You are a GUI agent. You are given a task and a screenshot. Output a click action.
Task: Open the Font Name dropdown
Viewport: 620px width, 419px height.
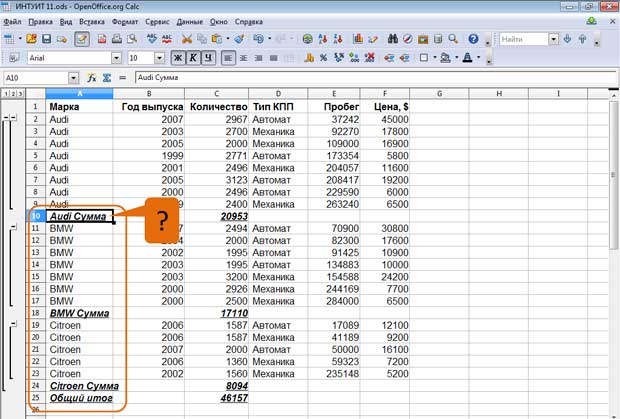(116, 58)
